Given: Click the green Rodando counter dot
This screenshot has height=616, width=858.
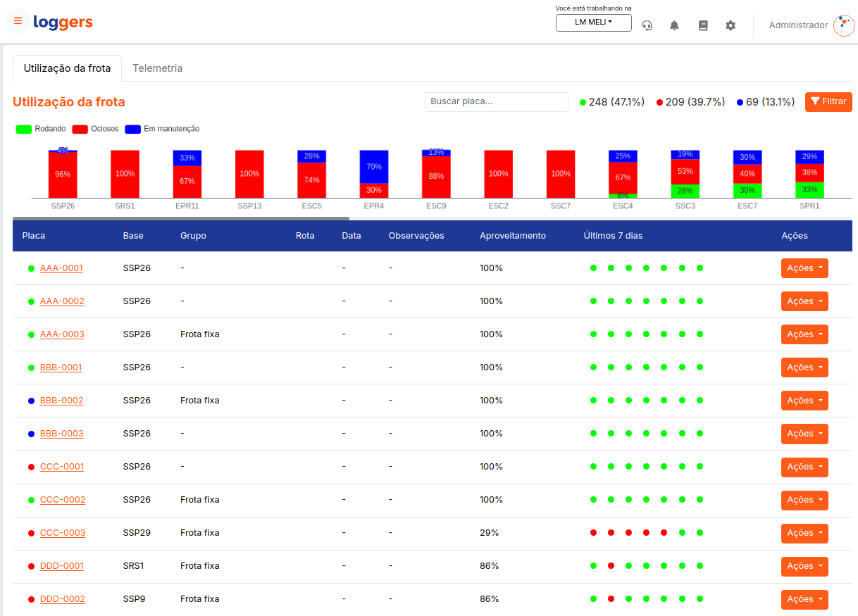Looking at the screenshot, I should click(x=583, y=103).
